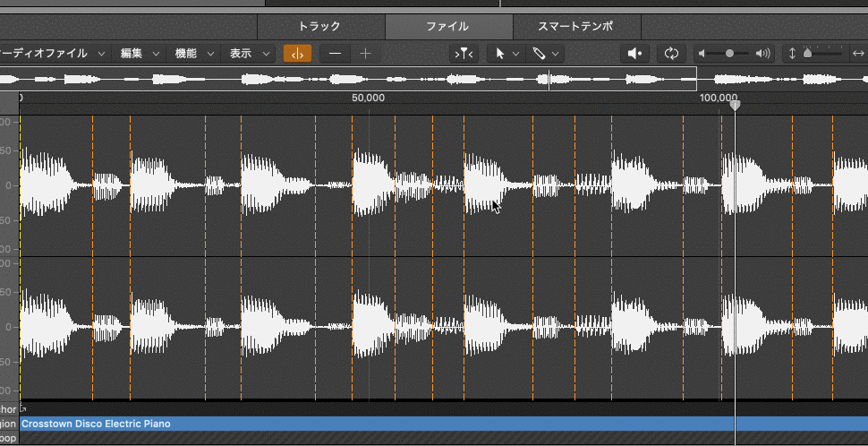The width and height of the screenshot is (868, 446).
Task: Adjust the prelisten volume slider knob
Action: 729,54
